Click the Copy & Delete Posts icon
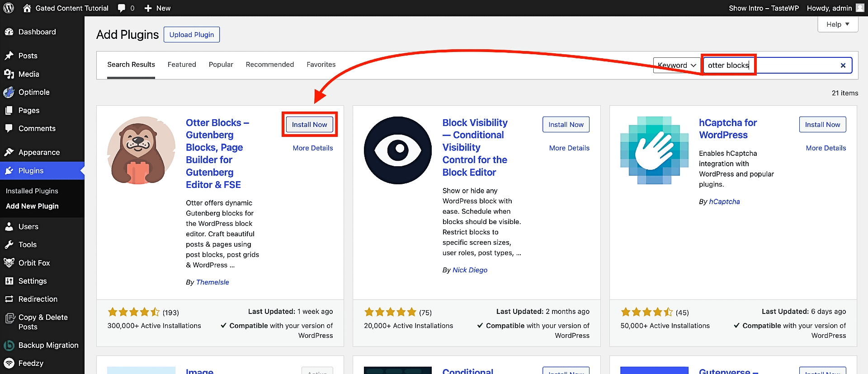 click(9, 318)
